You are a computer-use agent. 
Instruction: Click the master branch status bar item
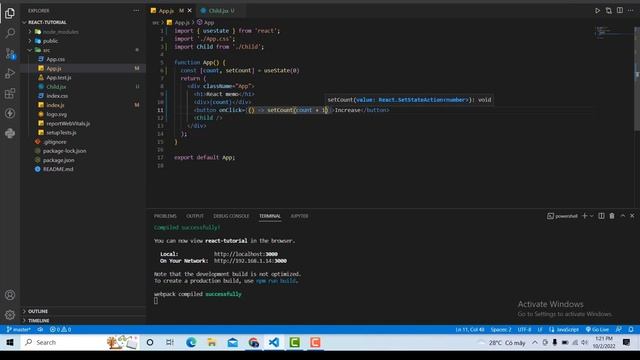point(19,329)
